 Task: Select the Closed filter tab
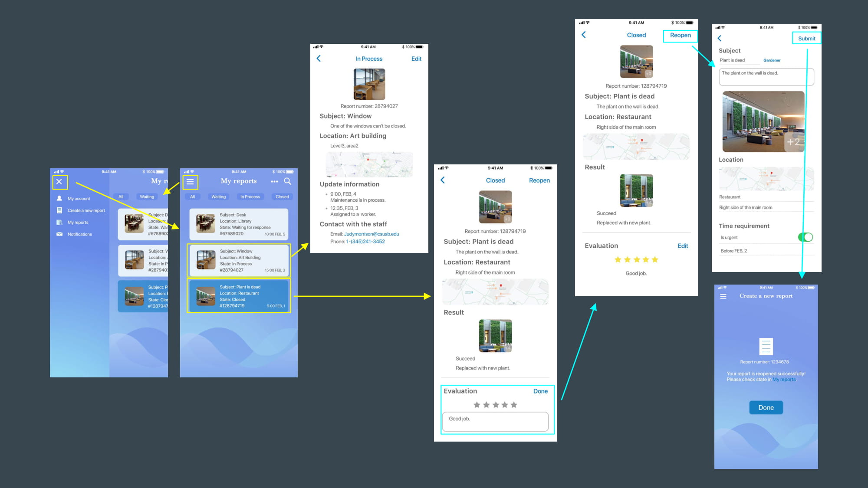(x=282, y=197)
